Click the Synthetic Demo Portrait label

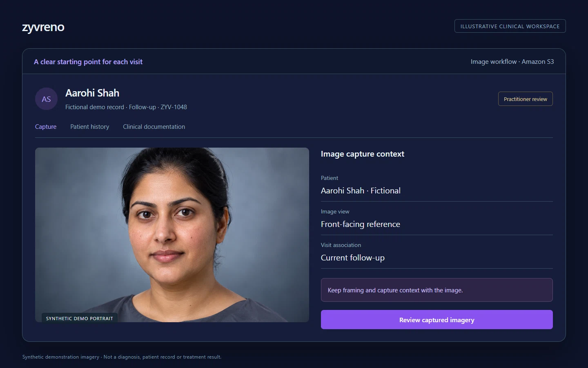[80, 318]
